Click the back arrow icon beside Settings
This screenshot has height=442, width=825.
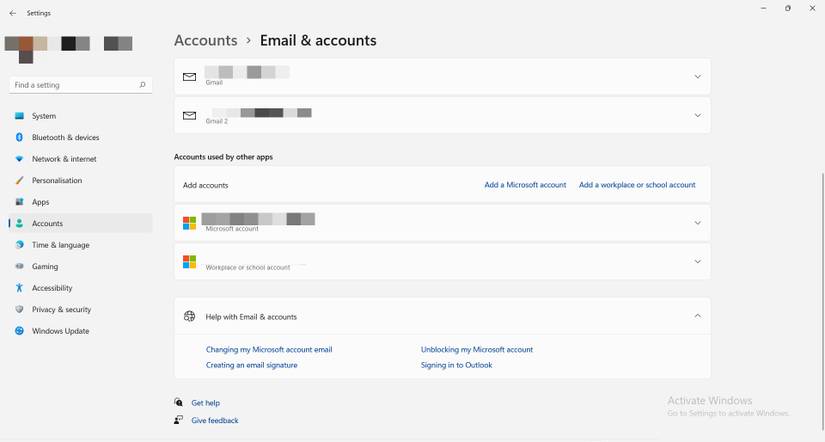13,13
